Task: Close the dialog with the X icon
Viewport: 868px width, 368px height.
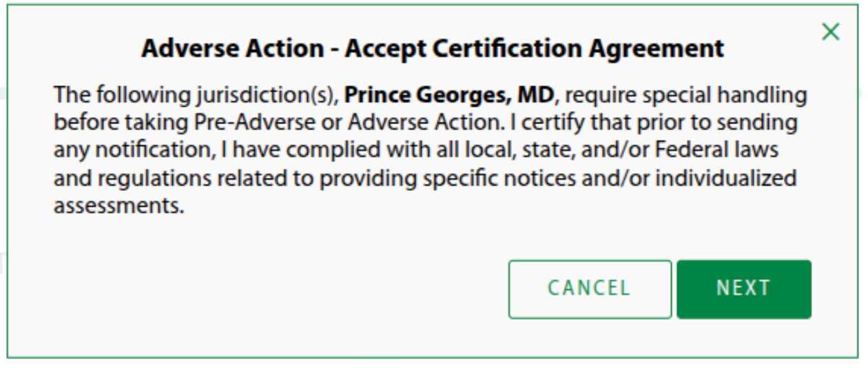Action: [x=831, y=32]
